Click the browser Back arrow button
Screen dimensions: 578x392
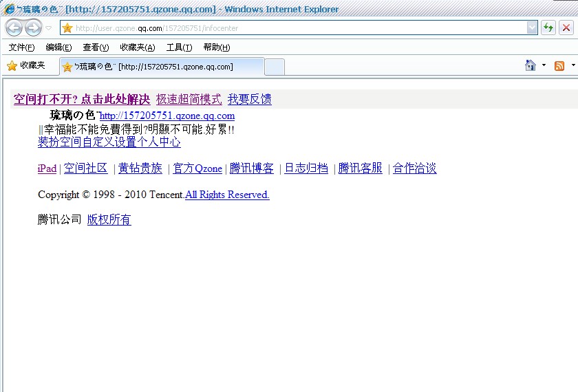click(x=14, y=28)
